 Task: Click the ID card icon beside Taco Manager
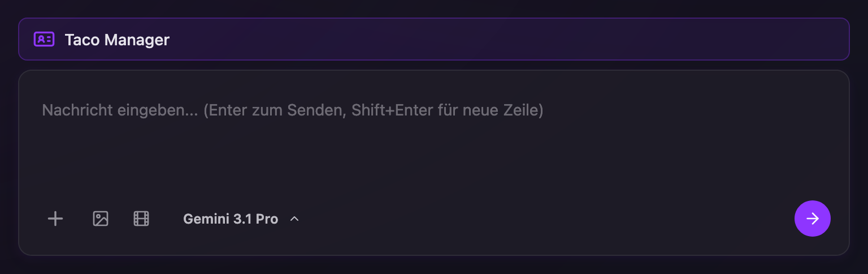(x=44, y=40)
